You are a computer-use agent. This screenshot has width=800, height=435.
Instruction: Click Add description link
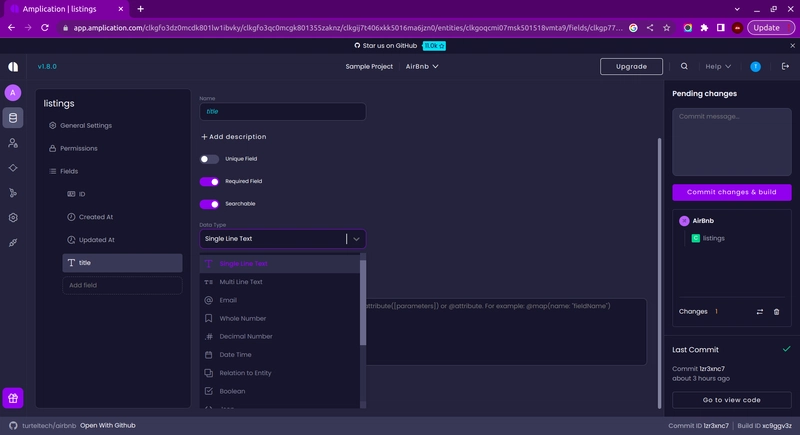click(234, 137)
